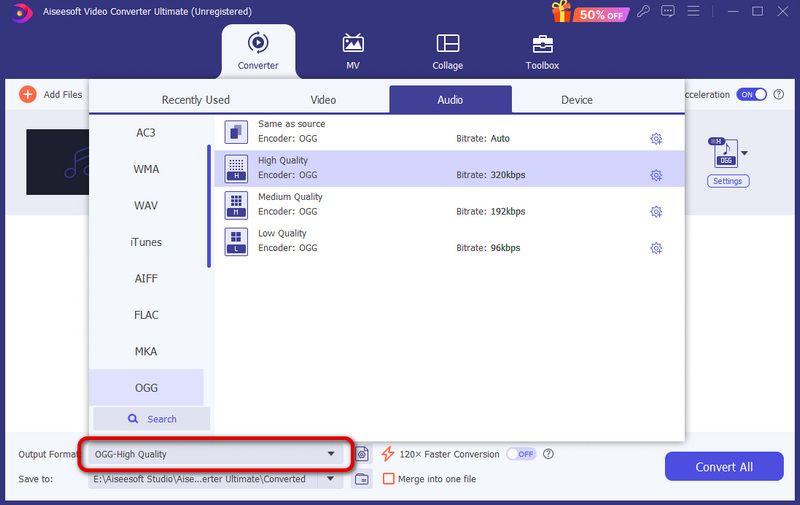Choose the MKA audio format
This screenshot has height=505, width=800.
[146, 351]
